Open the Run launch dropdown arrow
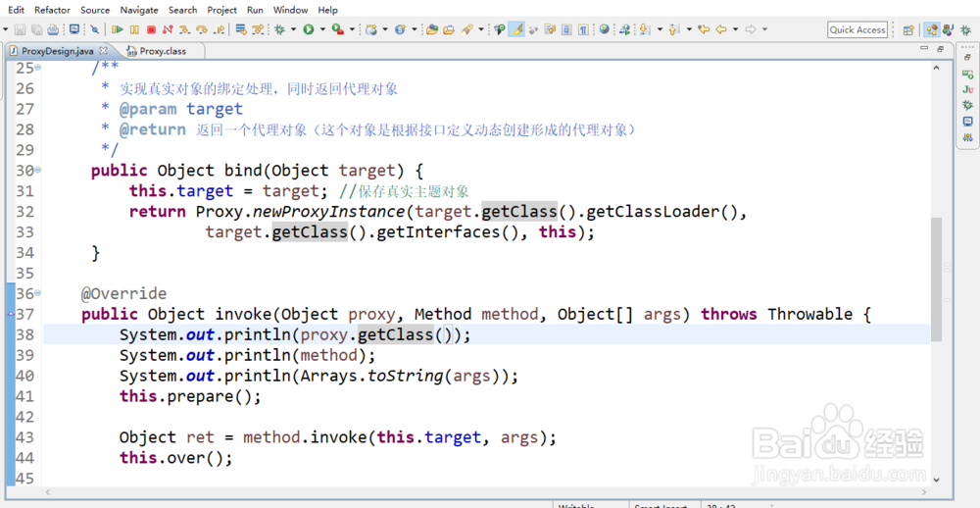 tap(323, 29)
